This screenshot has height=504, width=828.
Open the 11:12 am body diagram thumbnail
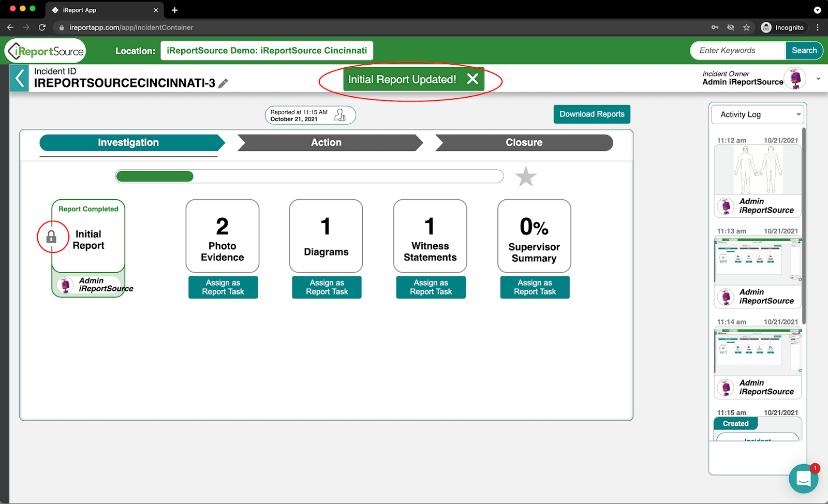pyautogui.click(x=758, y=169)
